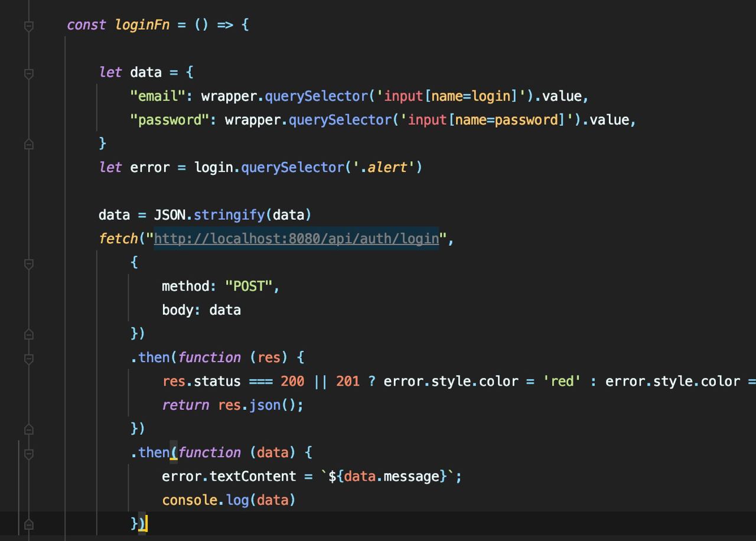
Task: Click the status property in res.status
Action: pos(217,382)
